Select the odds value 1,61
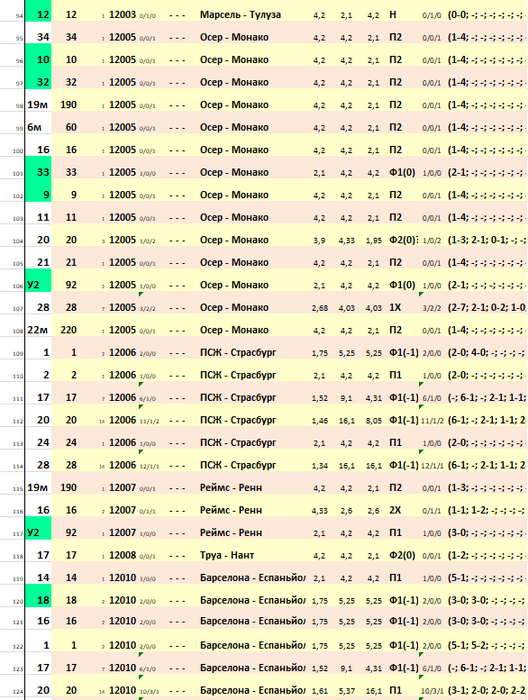This screenshot has height=700, width=528. tap(320, 691)
